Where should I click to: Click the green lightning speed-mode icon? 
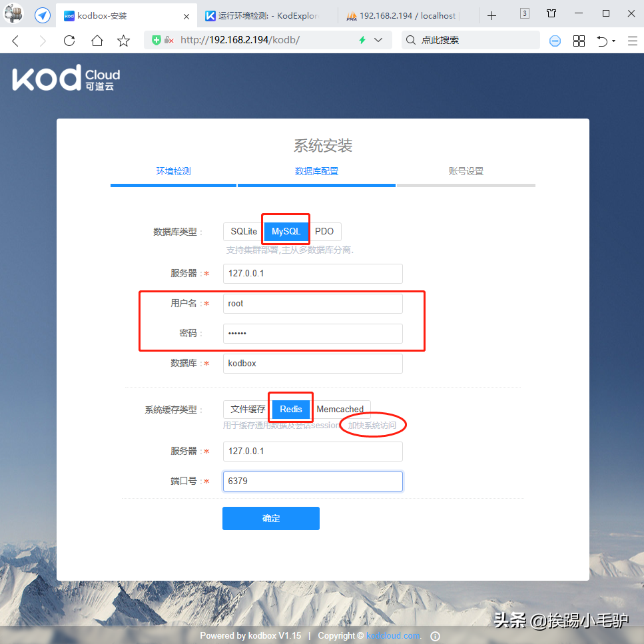click(362, 40)
